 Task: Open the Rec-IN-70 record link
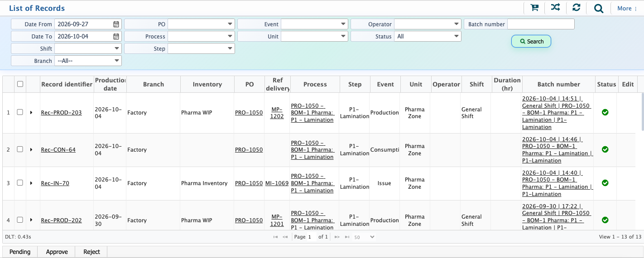55,183
